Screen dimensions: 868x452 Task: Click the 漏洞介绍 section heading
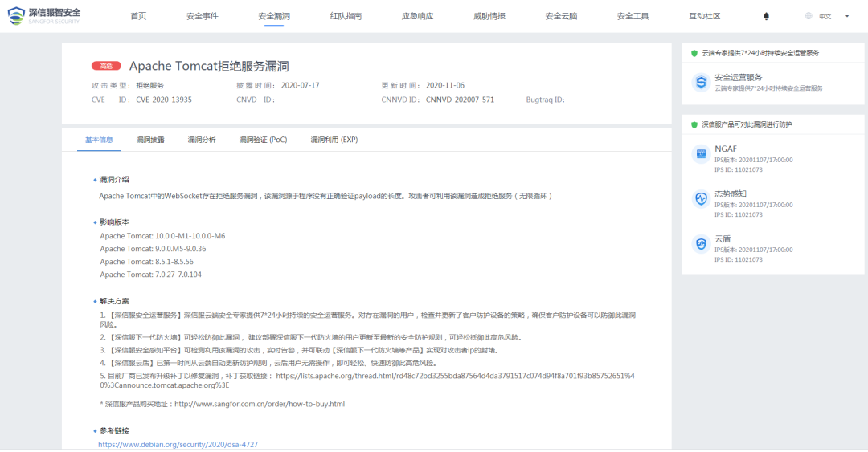point(114,180)
